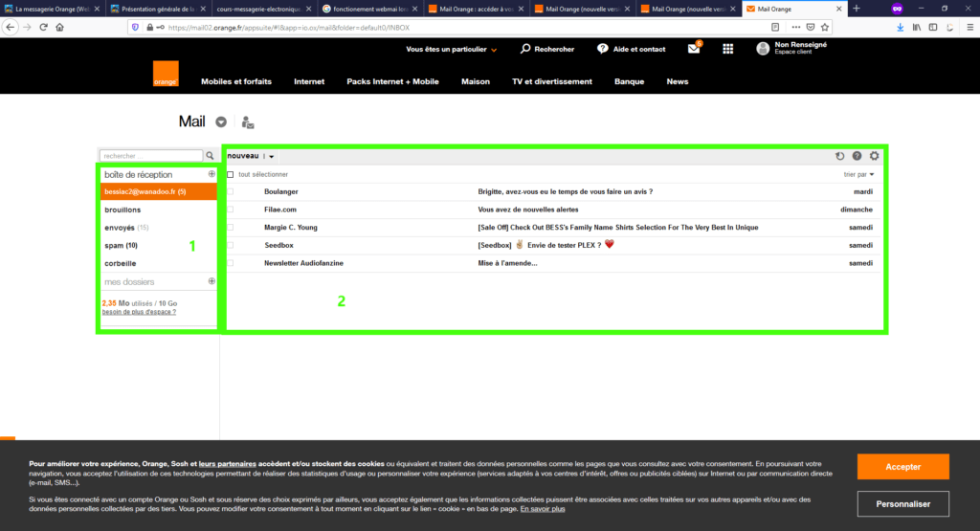The height and width of the screenshot is (531, 980).
Task: Save the page to Pocket
Action: click(x=811, y=28)
